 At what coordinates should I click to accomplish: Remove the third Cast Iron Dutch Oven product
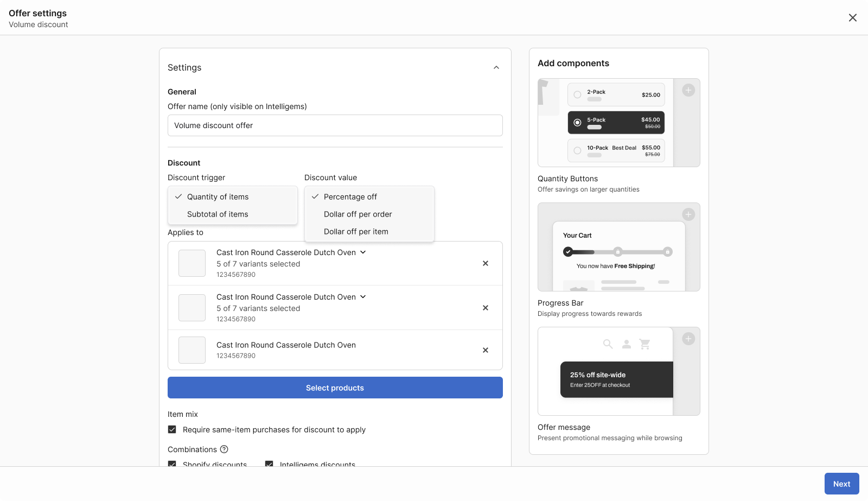coord(486,350)
